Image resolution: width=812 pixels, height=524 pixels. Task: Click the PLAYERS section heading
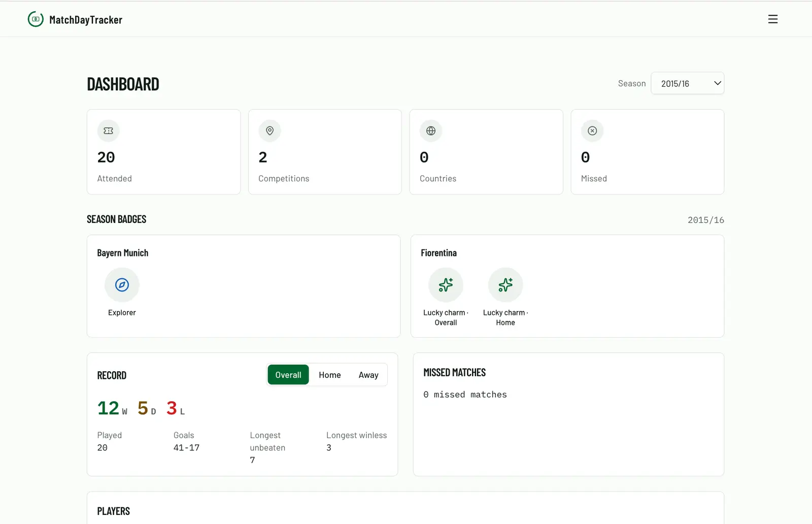[x=114, y=511]
